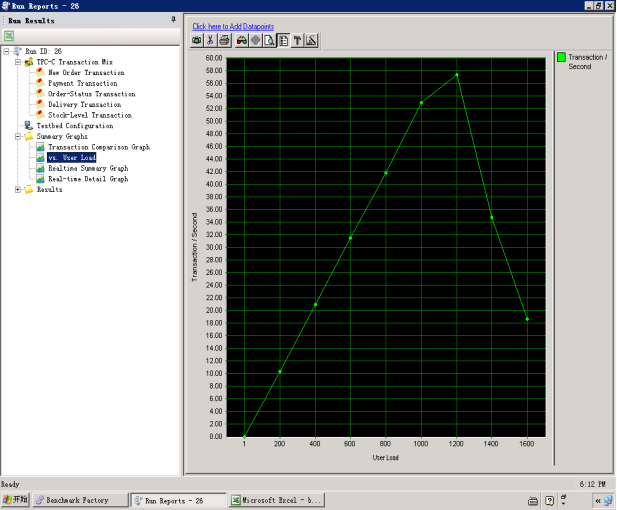Click the camera snapshot toolbar icon
This screenshot has width=617, height=510.
click(x=196, y=40)
